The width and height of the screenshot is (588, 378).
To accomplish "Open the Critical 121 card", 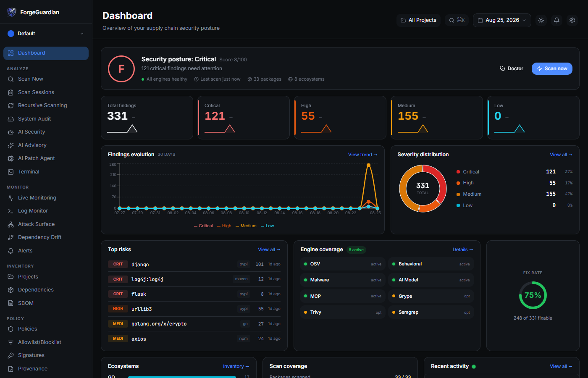I will pyautogui.click(x=244, y=118).
